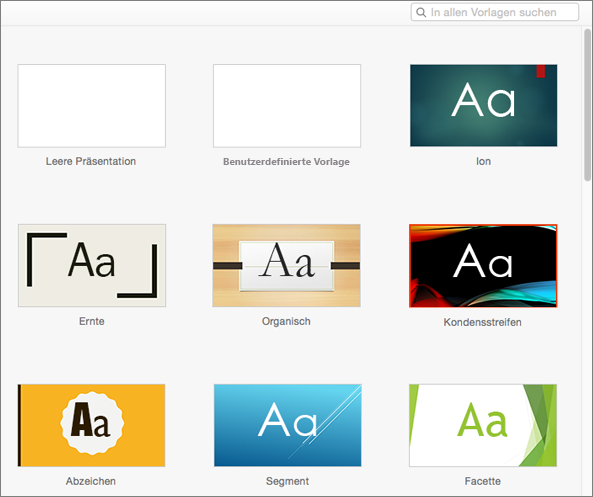
Task: Click the Benutzerdefinierte Vorlage label
Action: pos(286,162)
